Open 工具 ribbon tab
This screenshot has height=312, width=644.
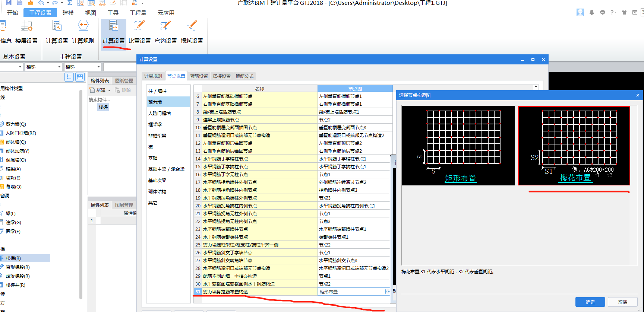coord(113,13)
